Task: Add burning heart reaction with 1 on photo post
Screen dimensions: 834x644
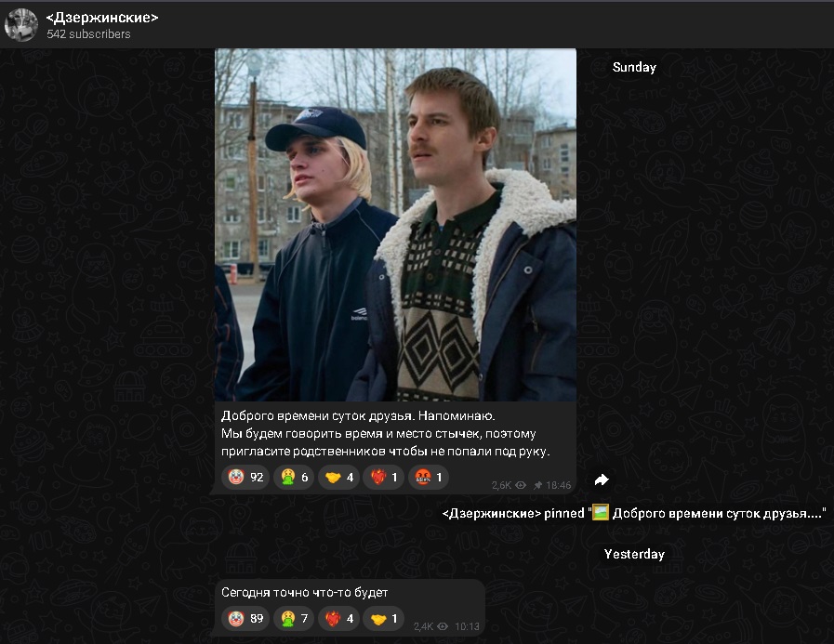Action: click(x=384, y=477)
